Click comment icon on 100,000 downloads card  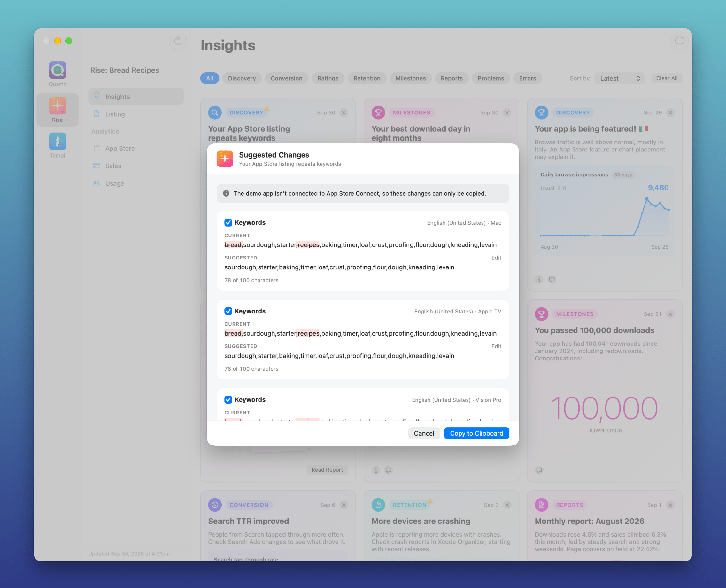click(x=539, y=470)
